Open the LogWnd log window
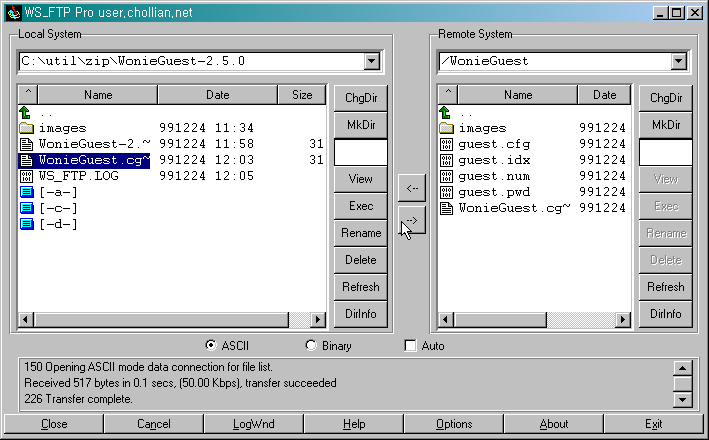Screen dimensions: 709x440 [254, 424]
